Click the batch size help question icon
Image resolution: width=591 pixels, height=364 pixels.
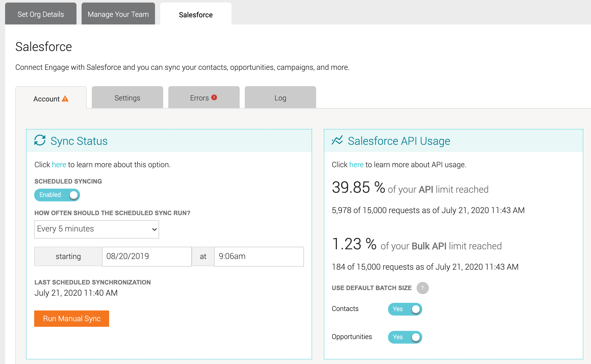pos(422,288)
